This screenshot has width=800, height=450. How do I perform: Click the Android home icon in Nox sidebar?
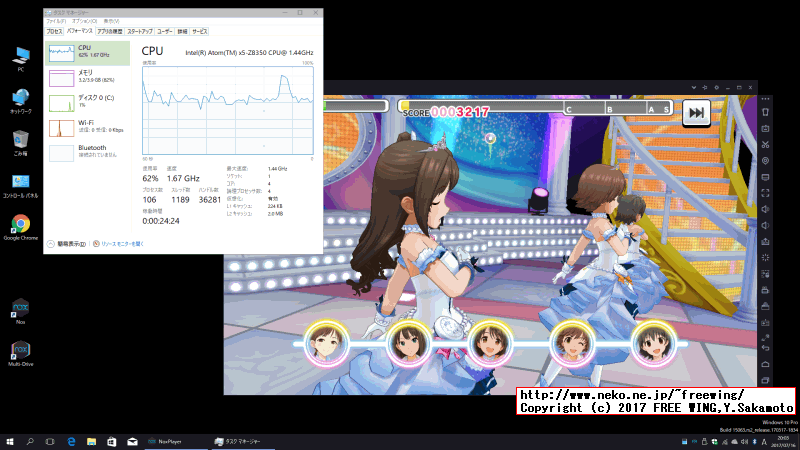point(765,364)
